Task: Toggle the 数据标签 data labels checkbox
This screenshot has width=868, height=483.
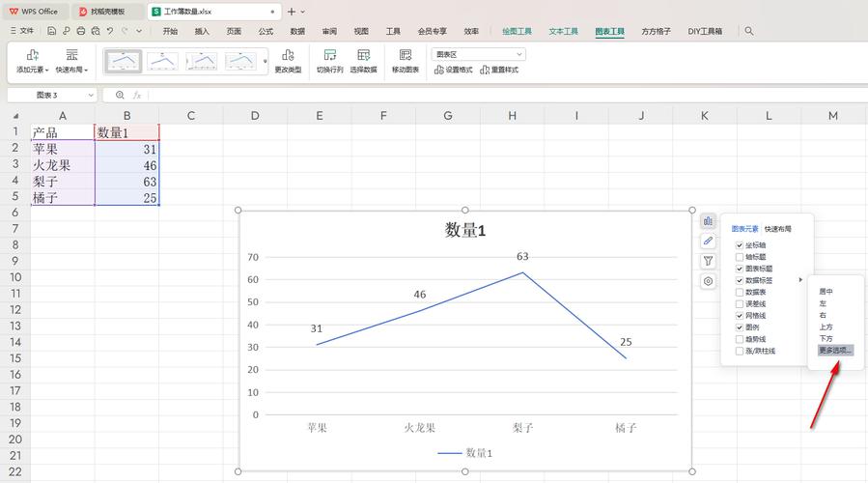Action: pos(739,280)
